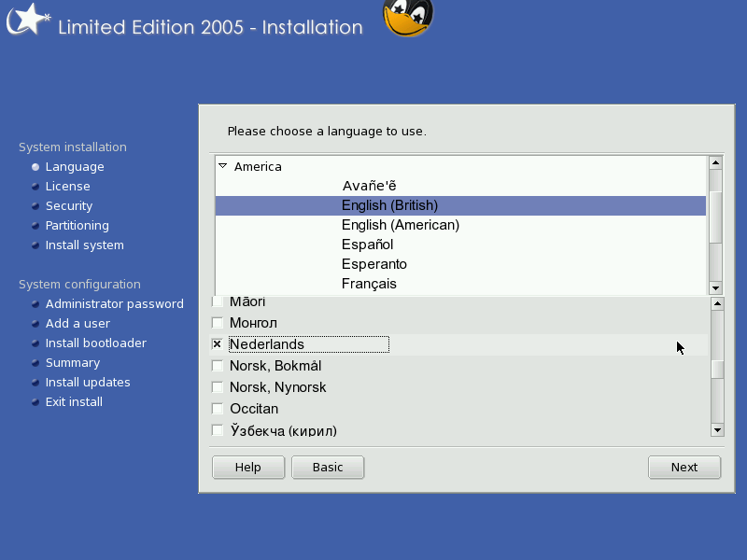Viewport: 747px width, 560px height.
Task: Tick the Norsk, Nynorsk checkbox
Action: (x=218, y=387)
